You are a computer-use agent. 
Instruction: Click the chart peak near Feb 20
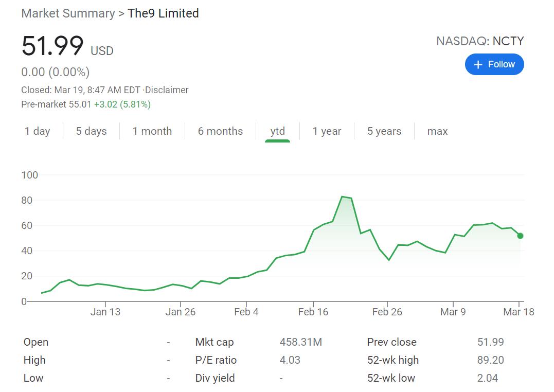pyautogui.click(x=342, y=197)
